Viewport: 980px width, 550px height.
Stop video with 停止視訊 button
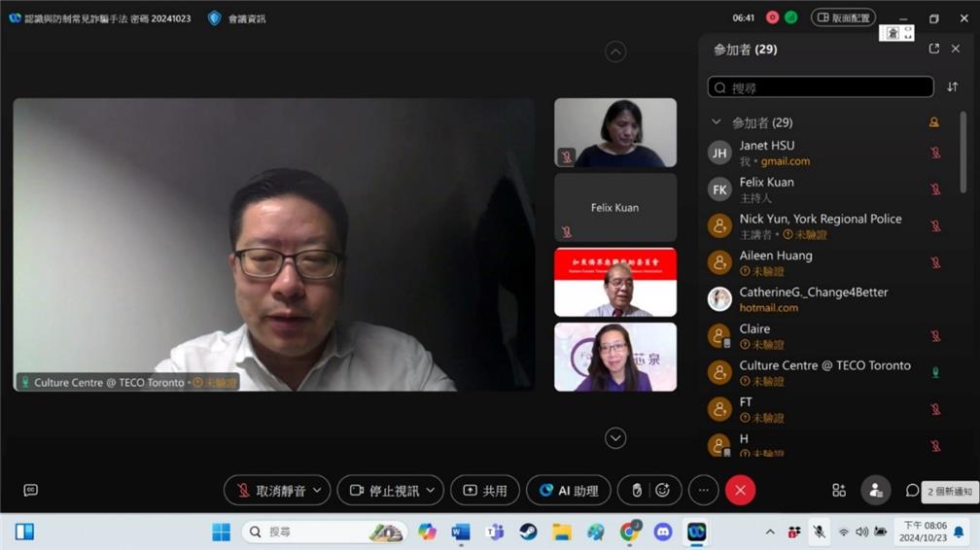383,491
